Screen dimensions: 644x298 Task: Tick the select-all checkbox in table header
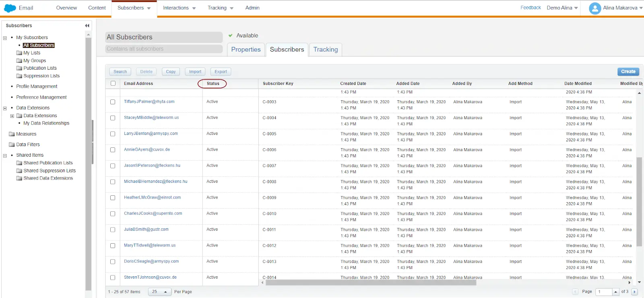113,83
